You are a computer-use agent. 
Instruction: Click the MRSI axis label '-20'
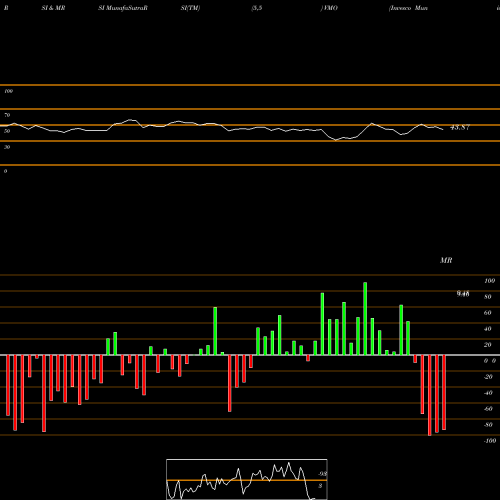click(488, 377)
